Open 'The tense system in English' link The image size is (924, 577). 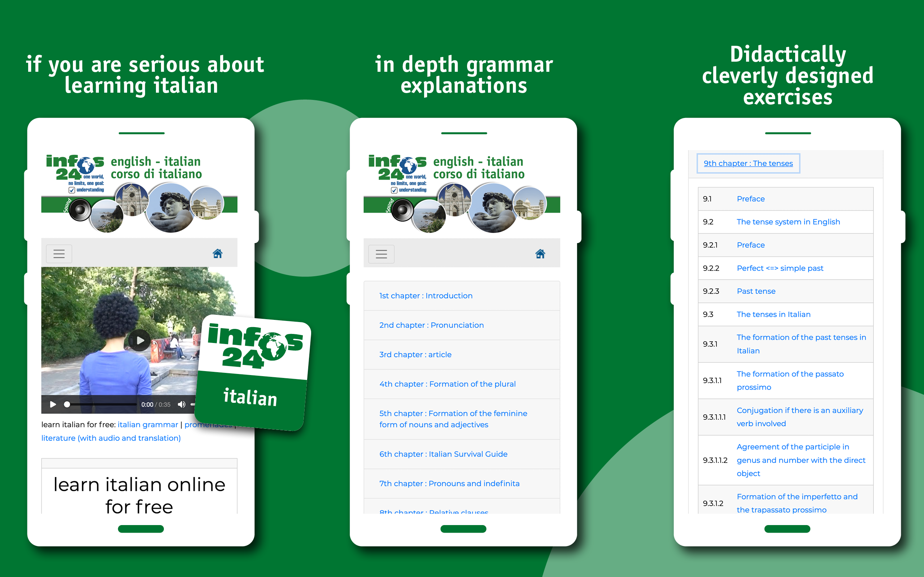click(x=788, y=222)
